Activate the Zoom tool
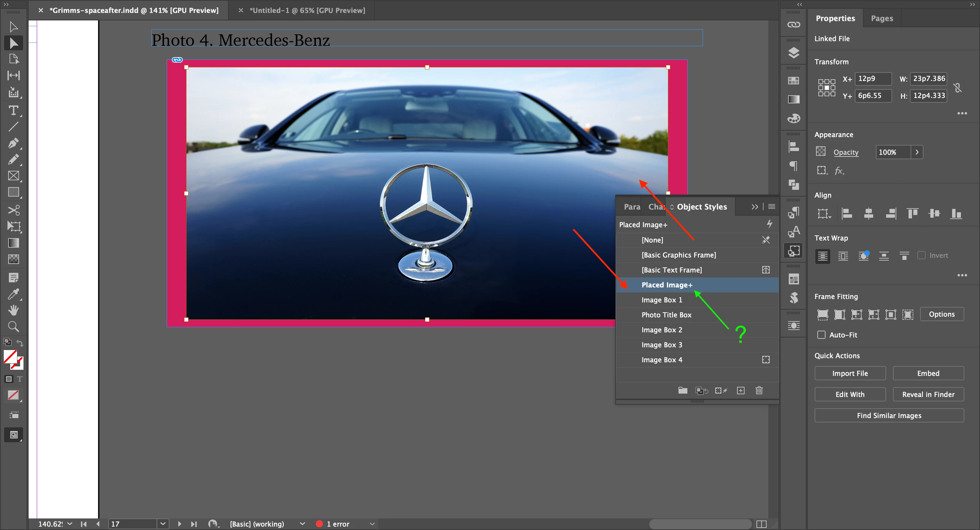The image size is (980, 530). click(13, 326)
